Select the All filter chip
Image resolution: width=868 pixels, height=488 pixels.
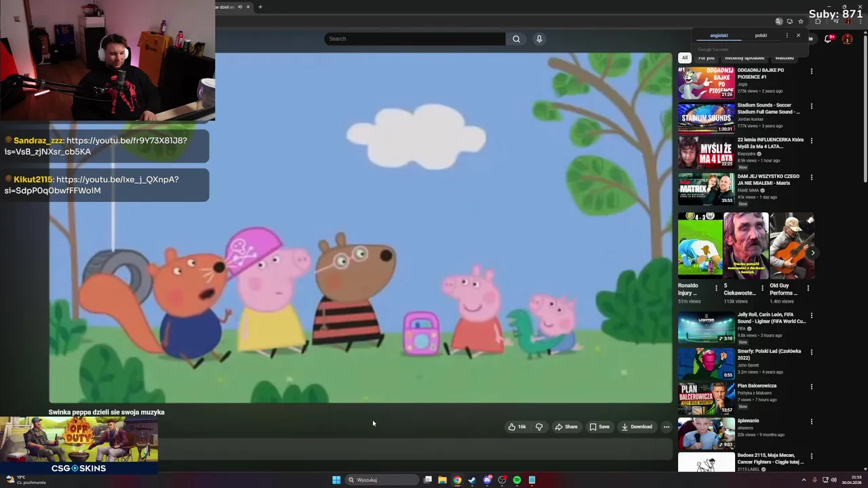684,58
